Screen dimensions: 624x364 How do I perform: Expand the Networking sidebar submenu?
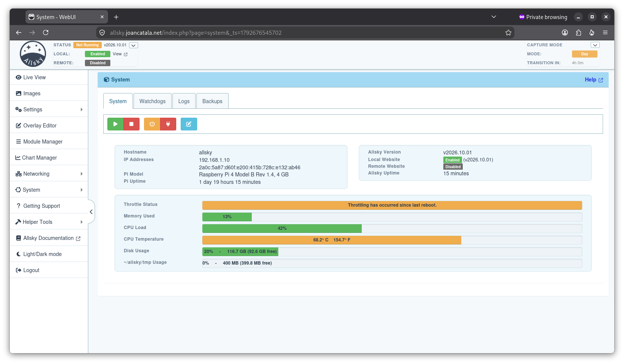(x=49, y=174)
